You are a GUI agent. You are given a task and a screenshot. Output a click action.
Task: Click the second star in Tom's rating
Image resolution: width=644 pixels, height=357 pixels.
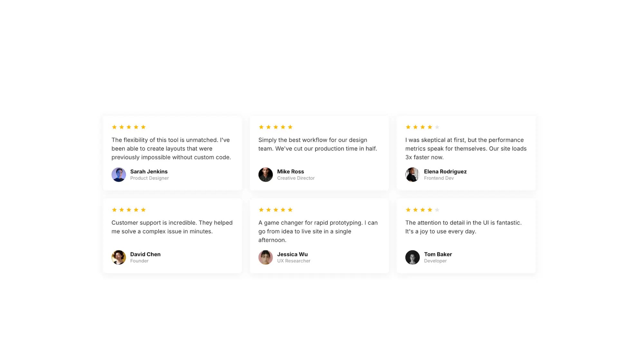(x=415, y=210)
